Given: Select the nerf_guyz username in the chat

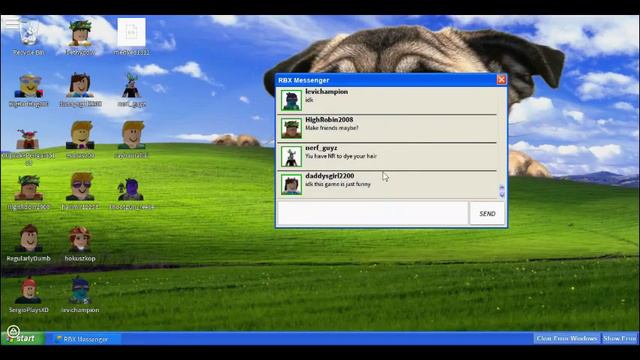Looking at the screenshot, I should 321,148.
